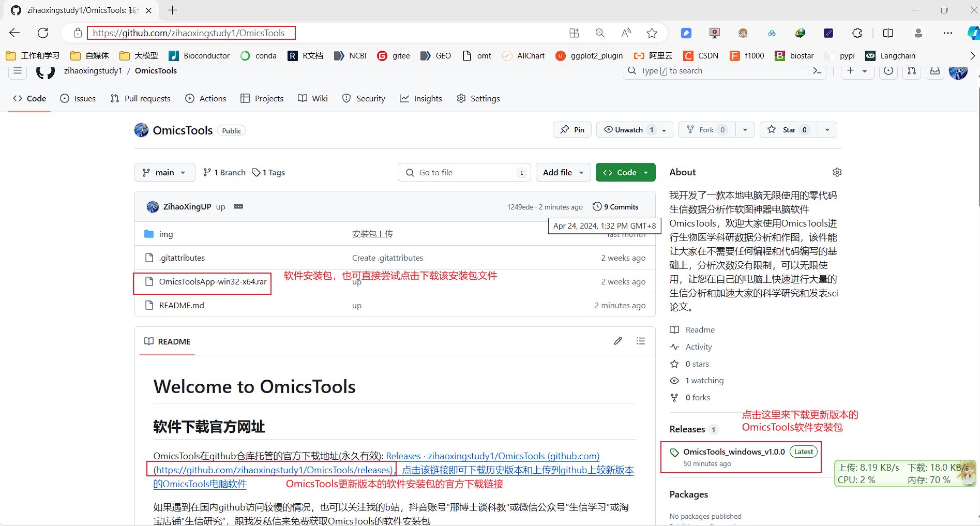Open the README outline icon
The height and width of the screenshot is (526, 980).
pyautogui.click(x=640, y=341)
